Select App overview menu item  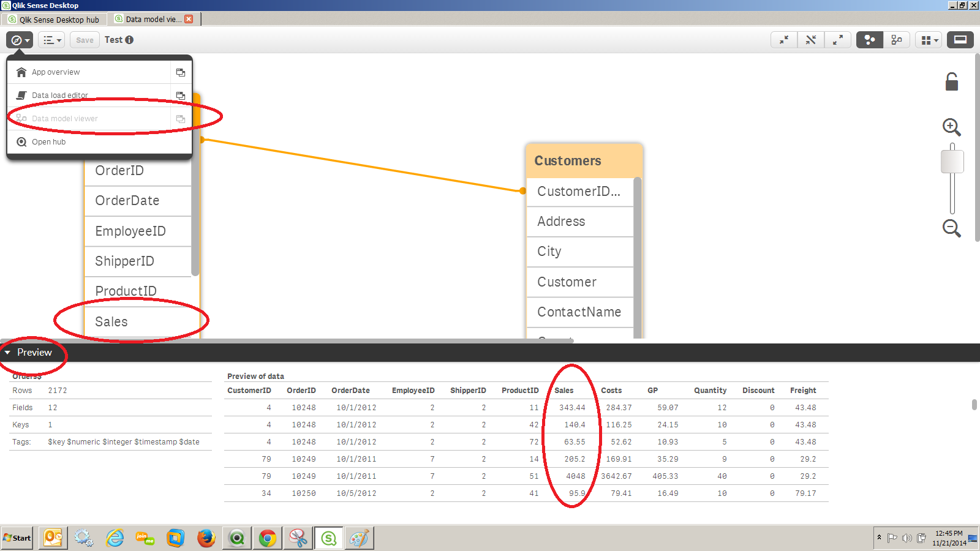(89, 72)
